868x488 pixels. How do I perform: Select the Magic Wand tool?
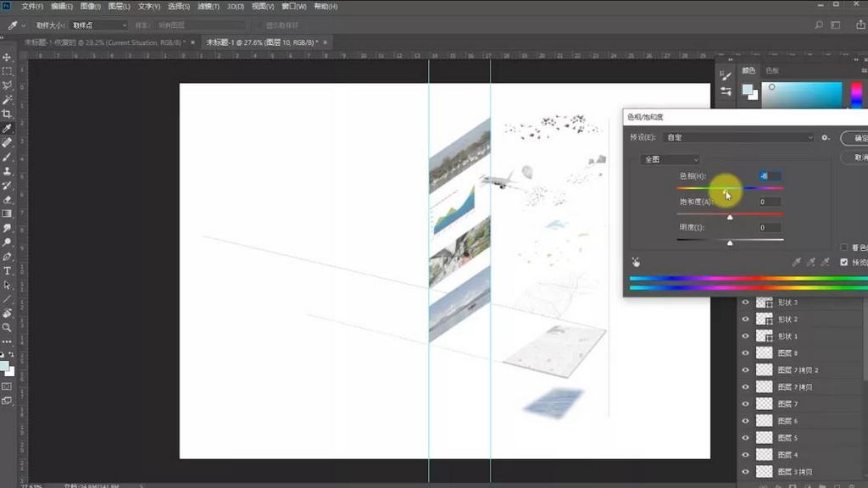[7, 99]
